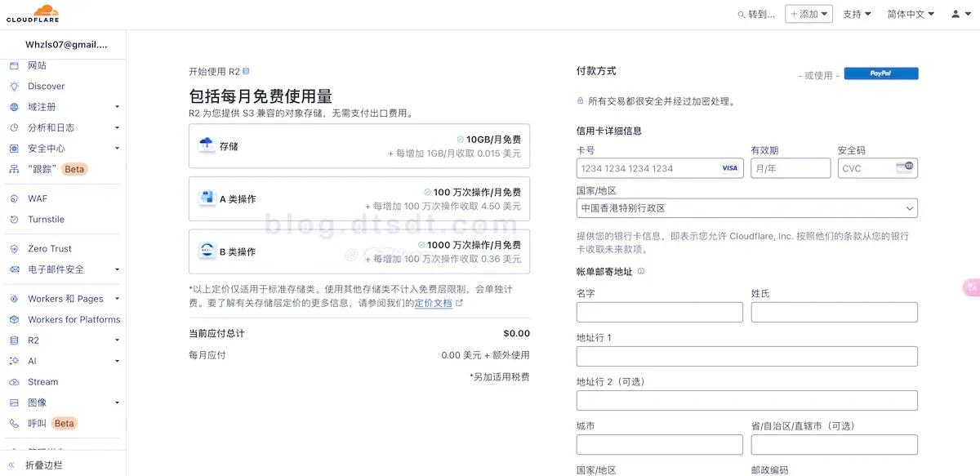Image resolution: width=980 pixels, height=476 pixels.
Task: Click the documentation icon beside 开始使用 R2
Action: 247,72
